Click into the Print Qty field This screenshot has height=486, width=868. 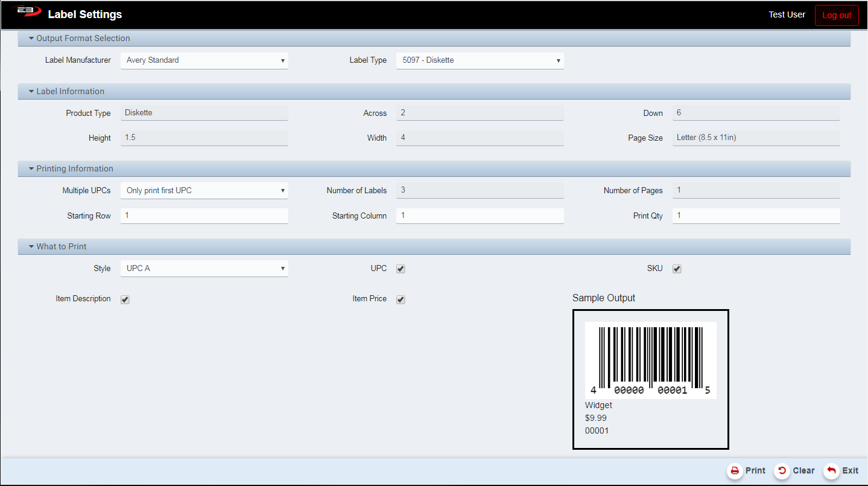(x=756, y=216)
